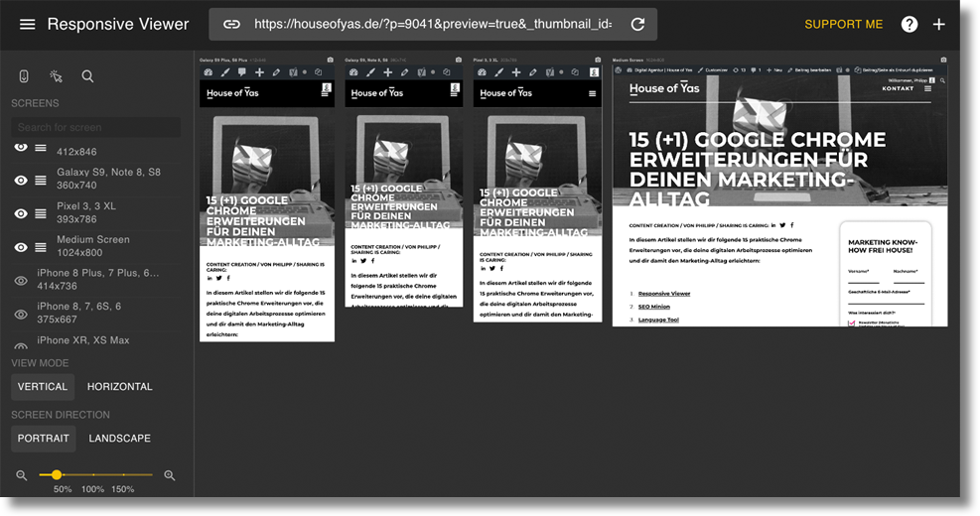Select HORIZONTAL view mode
This screenshot has width=980, height=516.
[x=119, y=387]
